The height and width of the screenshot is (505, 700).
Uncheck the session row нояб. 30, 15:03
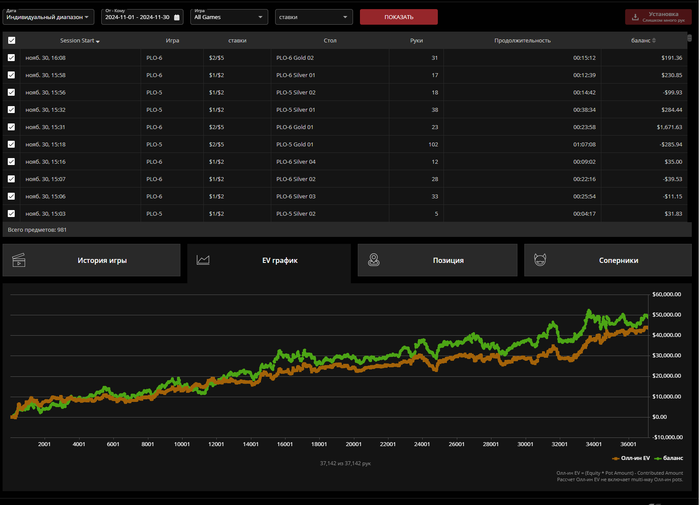(x=12, y=213)
